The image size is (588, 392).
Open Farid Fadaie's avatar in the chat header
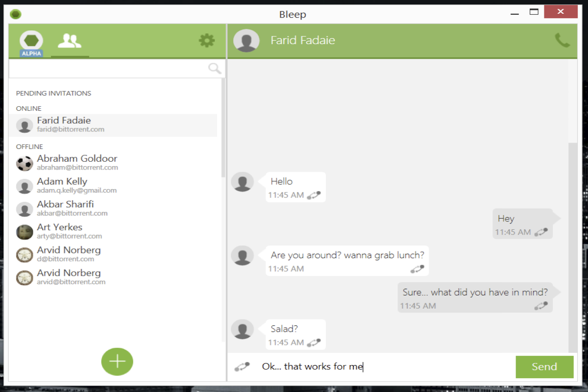tap(246, 41)
